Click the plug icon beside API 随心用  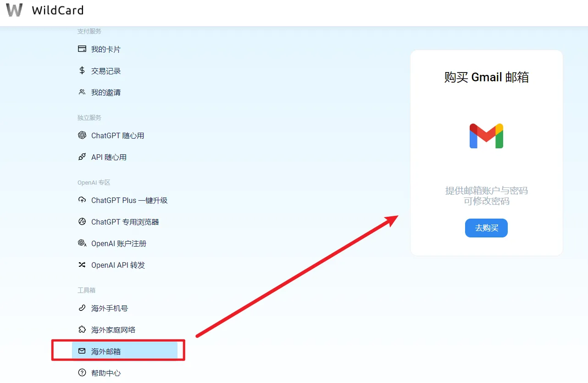[x=82, y=157]
